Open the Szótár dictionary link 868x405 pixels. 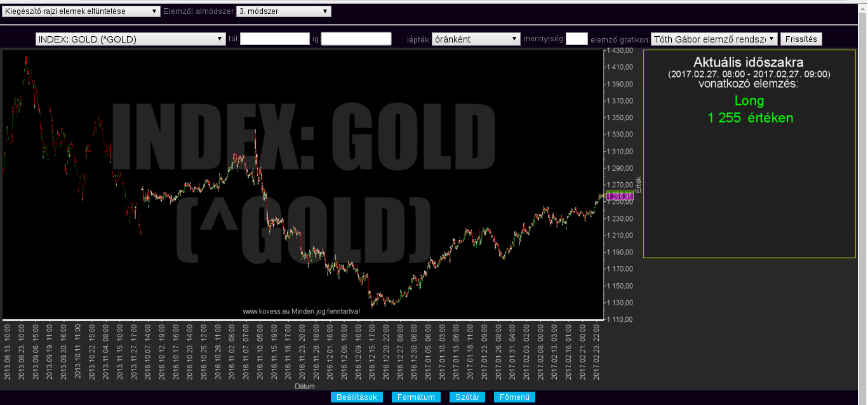pyautogui.click(x=467, y=397)
